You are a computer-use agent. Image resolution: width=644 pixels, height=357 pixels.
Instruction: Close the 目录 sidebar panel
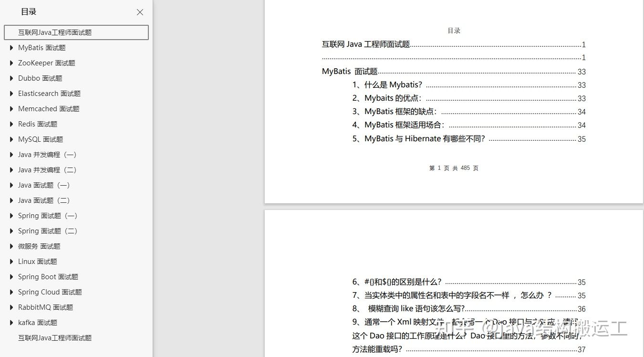pos(140,12)
